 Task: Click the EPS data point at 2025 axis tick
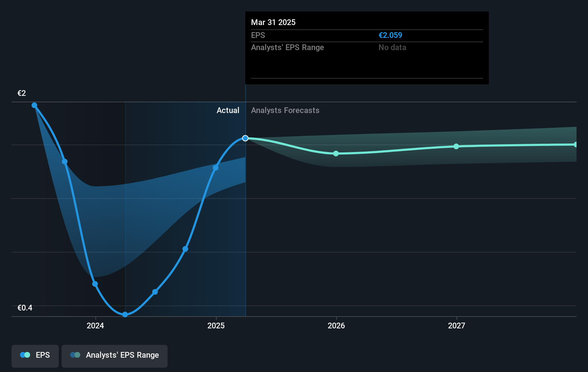point(216,167)
